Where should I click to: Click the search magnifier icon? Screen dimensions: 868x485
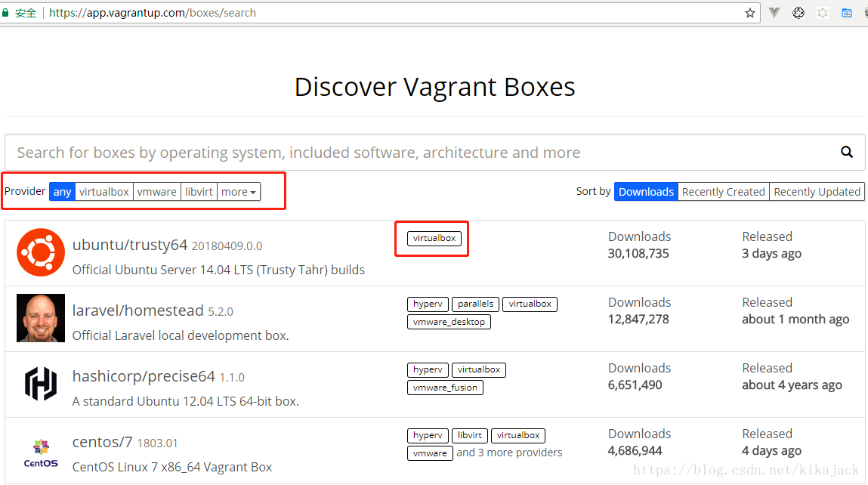[x=846, y=152]
